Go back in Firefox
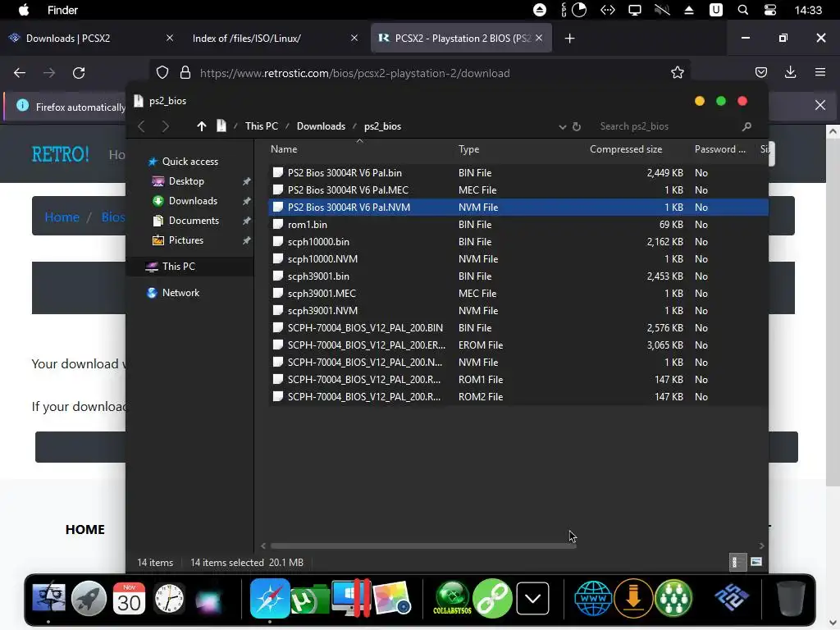This screenshot has height=630, width=840. pos(20,73)
